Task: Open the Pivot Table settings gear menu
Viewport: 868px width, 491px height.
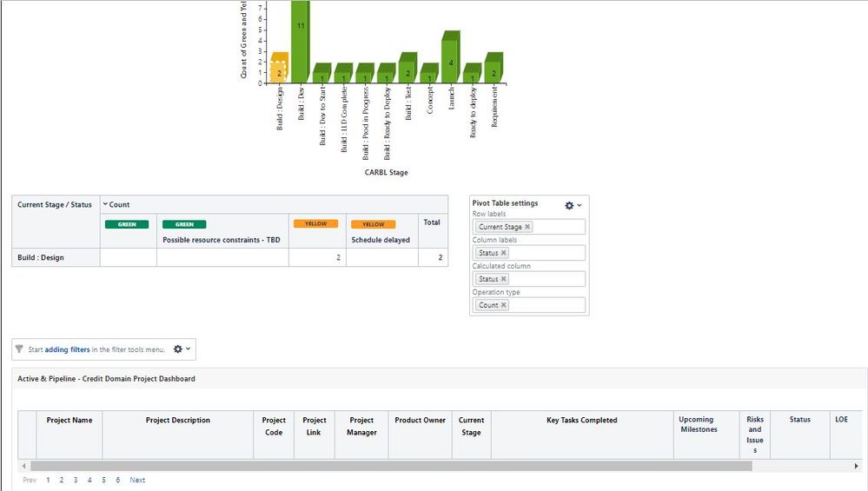Action: pos(573,205)
